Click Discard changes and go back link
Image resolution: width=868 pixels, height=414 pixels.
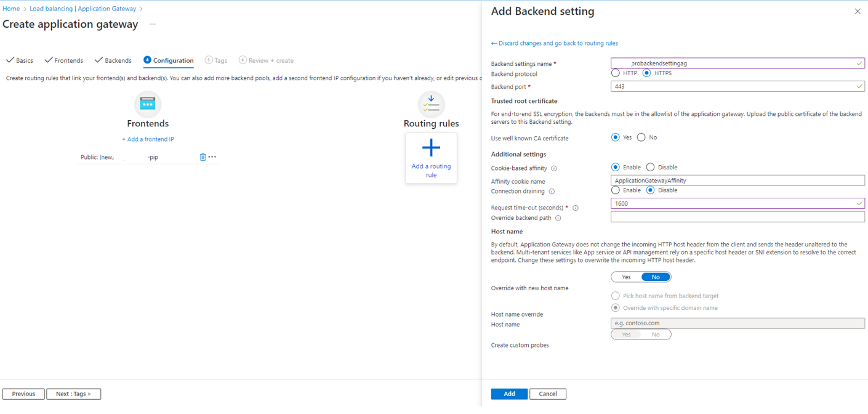555,43
